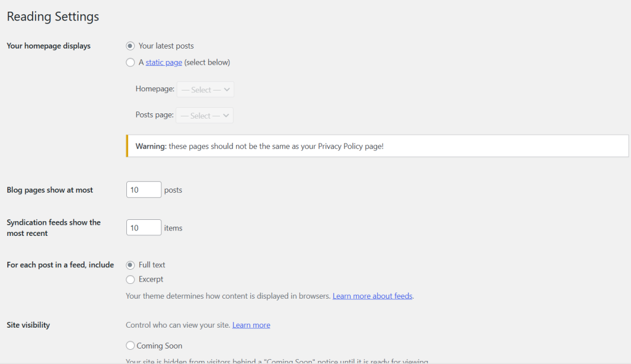Click the "Posts page:" field label

[x=155, y=115]
